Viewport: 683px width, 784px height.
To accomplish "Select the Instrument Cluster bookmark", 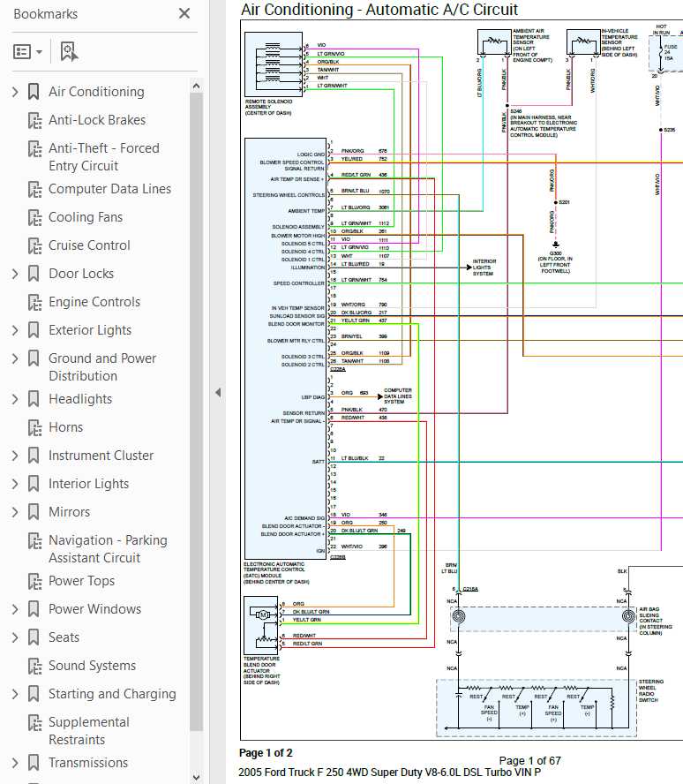I will (101, 456).
